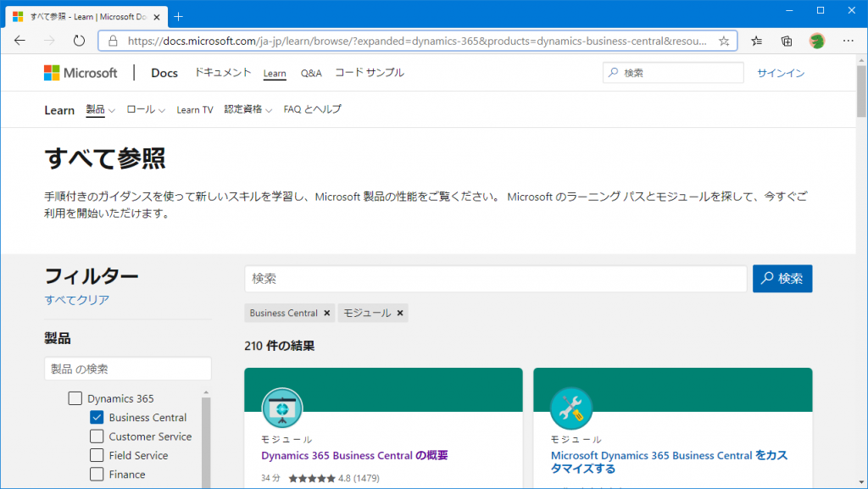Open the Business Central をカスタマイズする module

coord(669,462)
